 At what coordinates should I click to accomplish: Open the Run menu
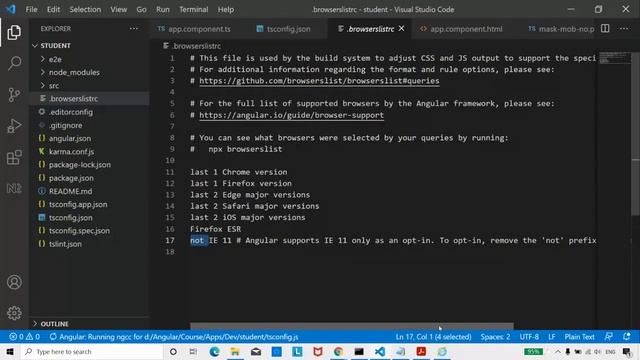click(162, 9)
